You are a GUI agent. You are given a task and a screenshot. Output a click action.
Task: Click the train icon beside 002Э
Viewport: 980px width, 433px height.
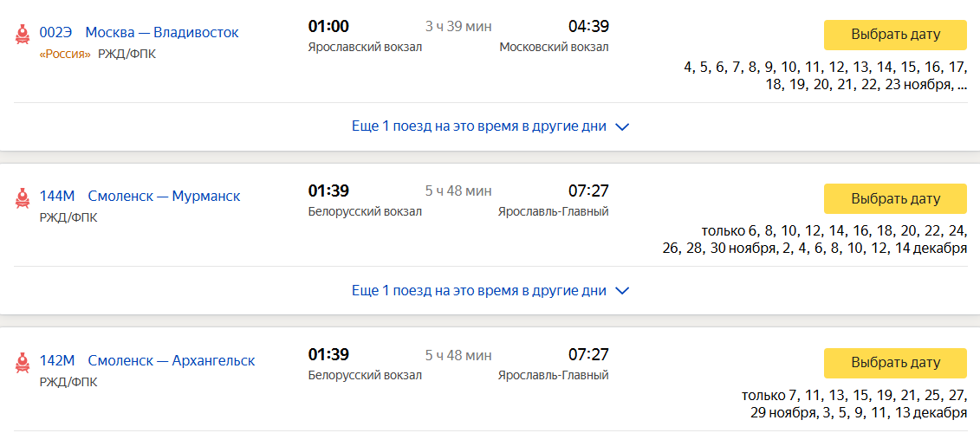(x=23, y=35)
